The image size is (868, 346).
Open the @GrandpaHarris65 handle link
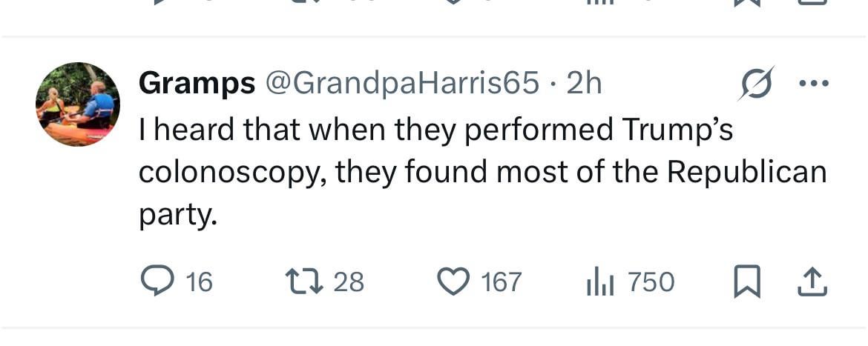pyautogui.click(x=401, y=84)
